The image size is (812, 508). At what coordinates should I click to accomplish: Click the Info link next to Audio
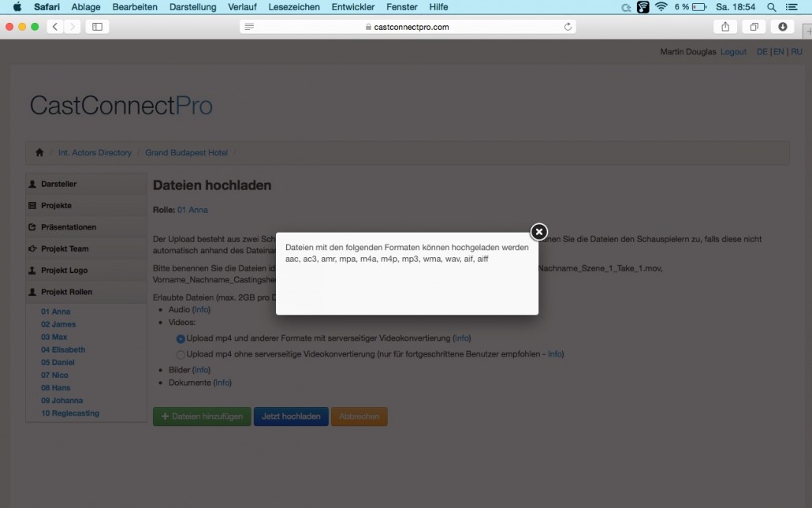click(202, 309)
